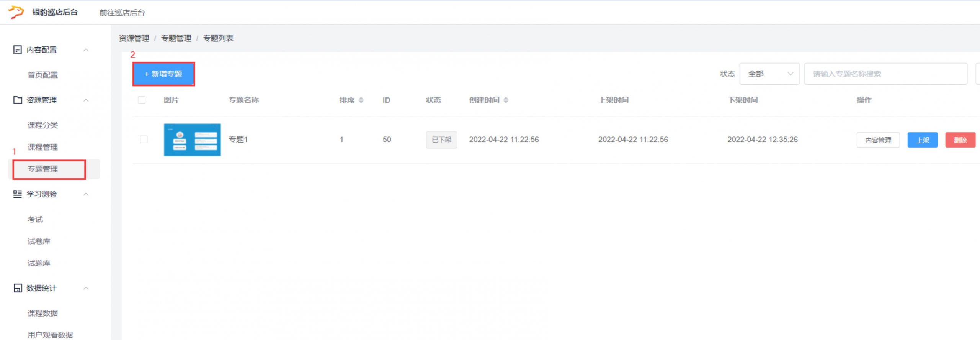The width and height of the screenshot is (980, 340).
Task: Click the 资源管理 folder icon
Action: pos(17,100)
